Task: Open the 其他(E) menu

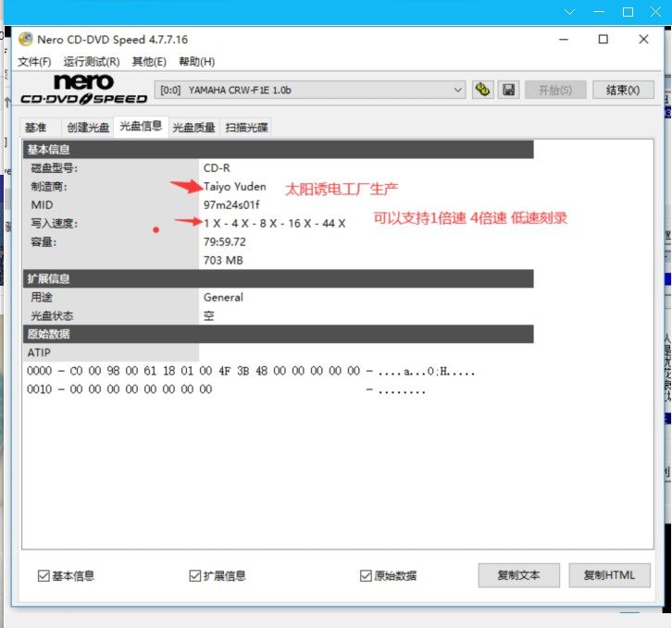Action: click(x=149, y=62)
